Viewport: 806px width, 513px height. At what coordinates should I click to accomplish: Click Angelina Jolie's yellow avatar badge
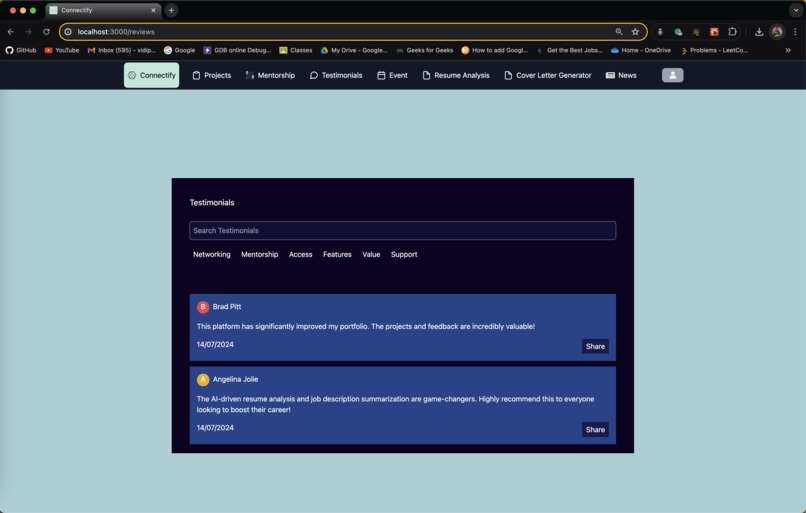point(203,379)
